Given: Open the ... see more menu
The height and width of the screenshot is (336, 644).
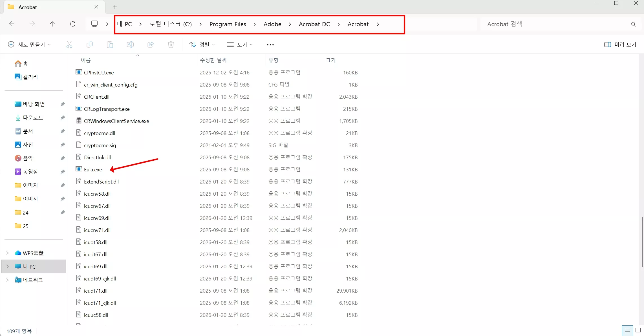Looking at the screenshot, I should (x=270, y=45).
